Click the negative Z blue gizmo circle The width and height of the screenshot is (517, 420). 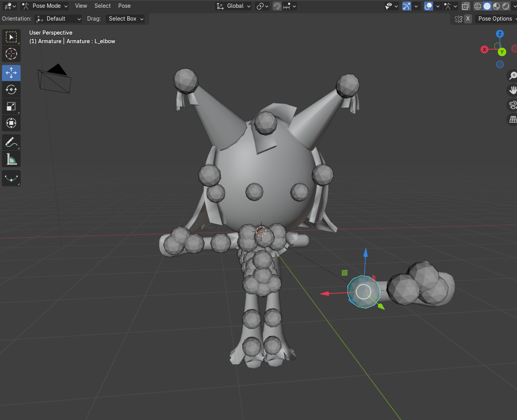click(500, 64)
